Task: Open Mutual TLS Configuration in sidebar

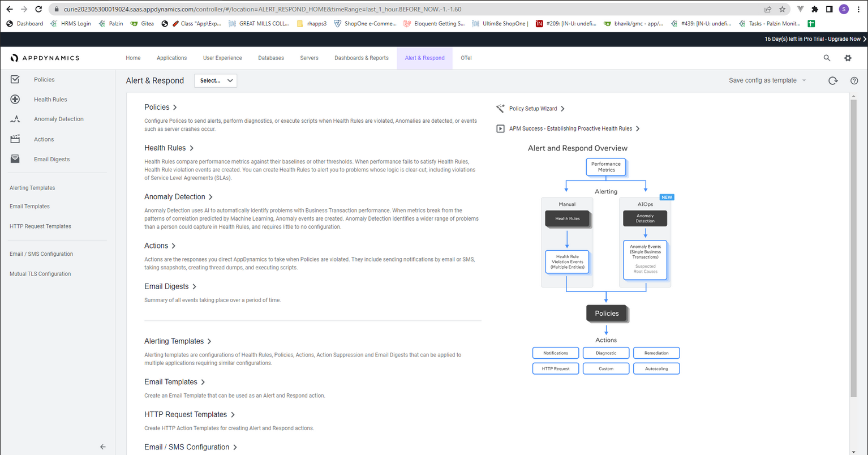Action: pyautogui.click(x=40, y=274)
